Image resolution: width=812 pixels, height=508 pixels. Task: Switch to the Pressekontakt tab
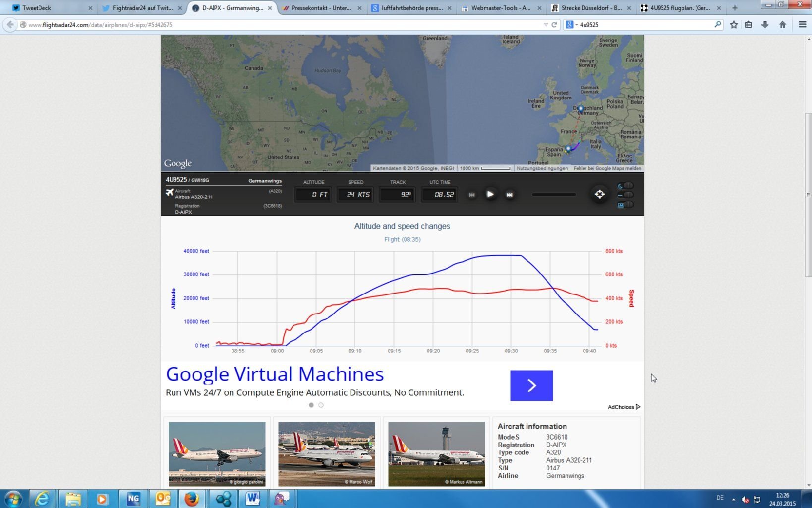tap(321, 8)
